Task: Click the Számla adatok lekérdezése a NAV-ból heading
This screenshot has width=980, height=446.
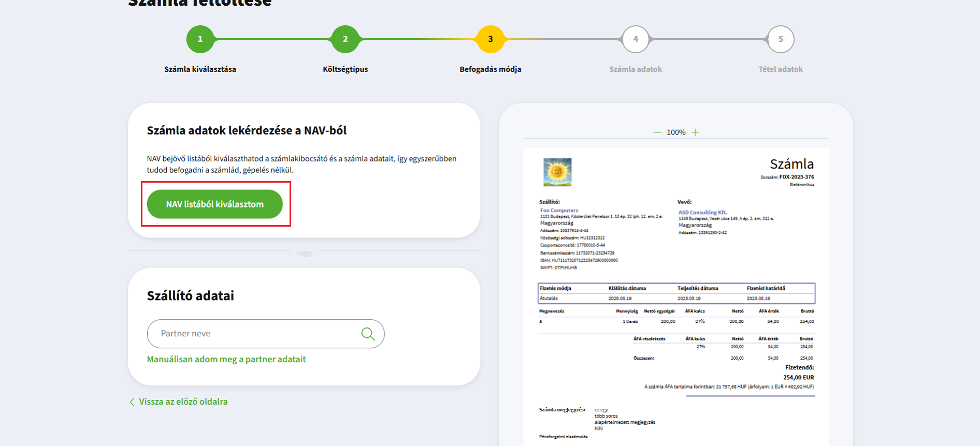Action: click(247, 130)
